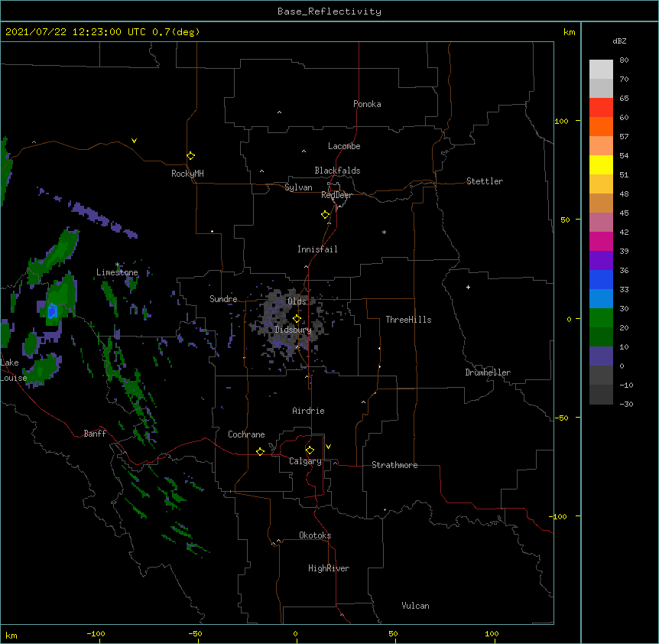Click the yellow diamond marker south of RedDeer
Screen dimensions: 659x644
click(326, 215)
